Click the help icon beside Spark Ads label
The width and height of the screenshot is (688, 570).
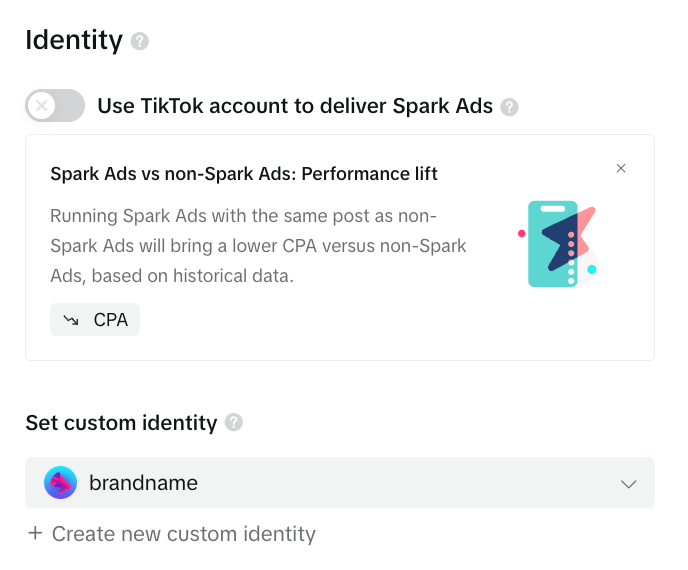(x=510, y=107)
